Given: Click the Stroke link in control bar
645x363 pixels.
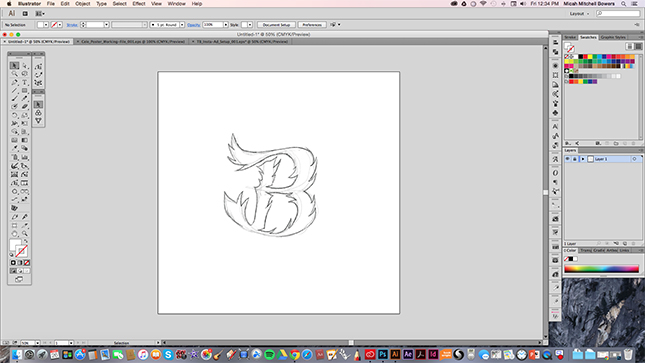Looking at the screenshot, I should pos(72,25).
